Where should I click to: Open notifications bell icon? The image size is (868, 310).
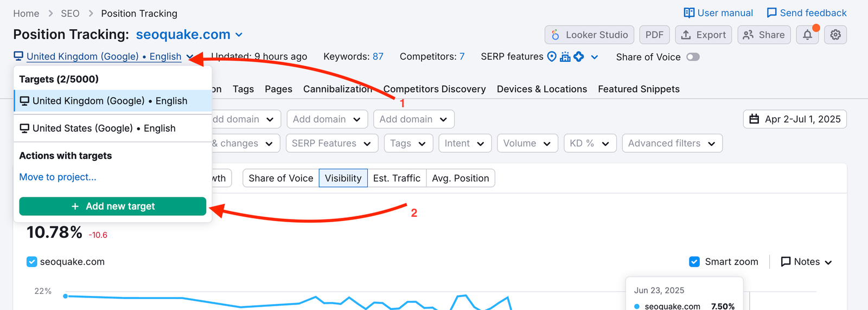tap(807, 35)
